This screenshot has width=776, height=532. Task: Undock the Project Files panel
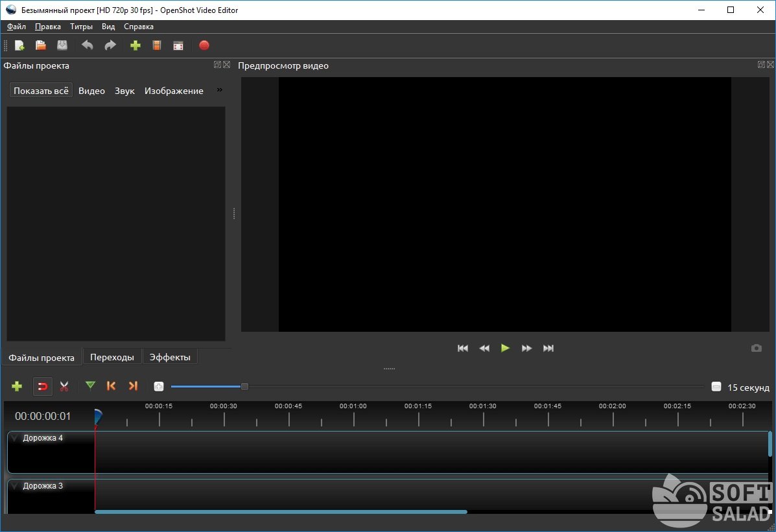pos(217,65)
